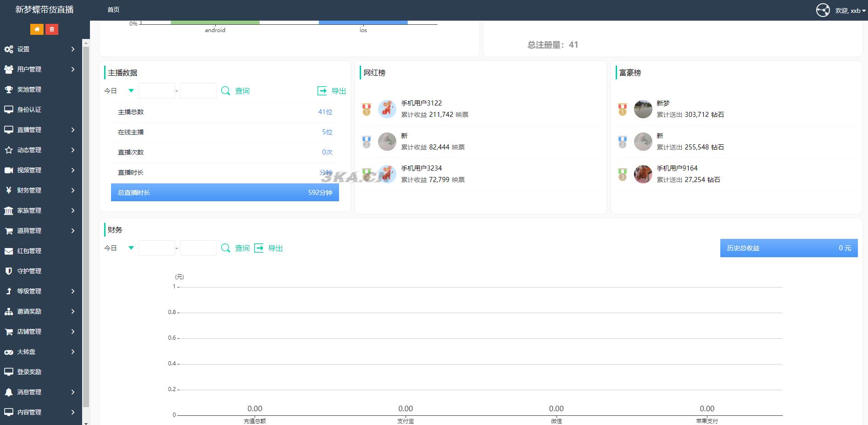868x425 pixels.
Task: Click the gamepad icon beside 大转盘
Action: [9, 352]
